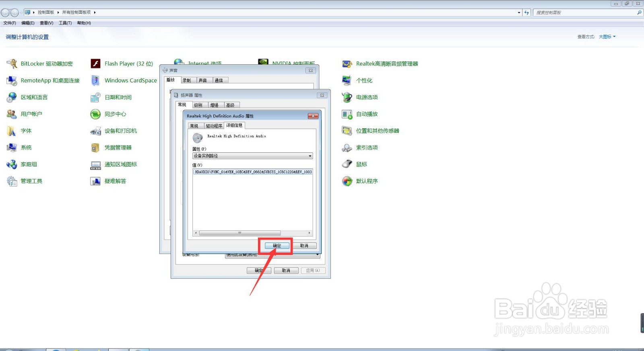
Task: Open 区域和语言 globe icon
Action: click(x=12, y=97)
